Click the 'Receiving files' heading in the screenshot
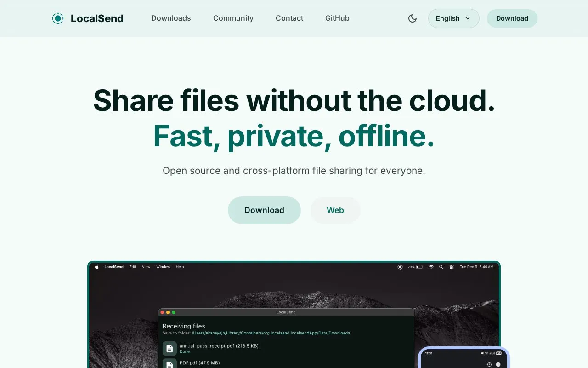 coord(184,326)
